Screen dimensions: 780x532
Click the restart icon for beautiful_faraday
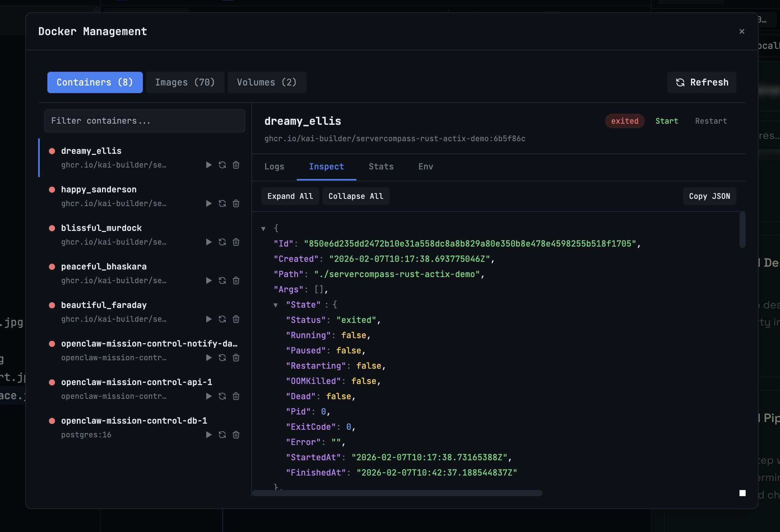pyautogui.click(x=222, y=319)
